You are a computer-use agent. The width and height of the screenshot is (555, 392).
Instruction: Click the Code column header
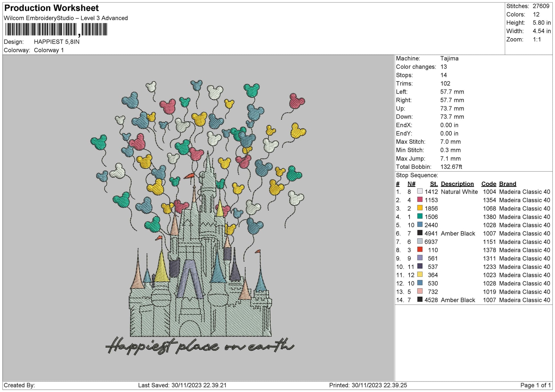pos(489,184)
